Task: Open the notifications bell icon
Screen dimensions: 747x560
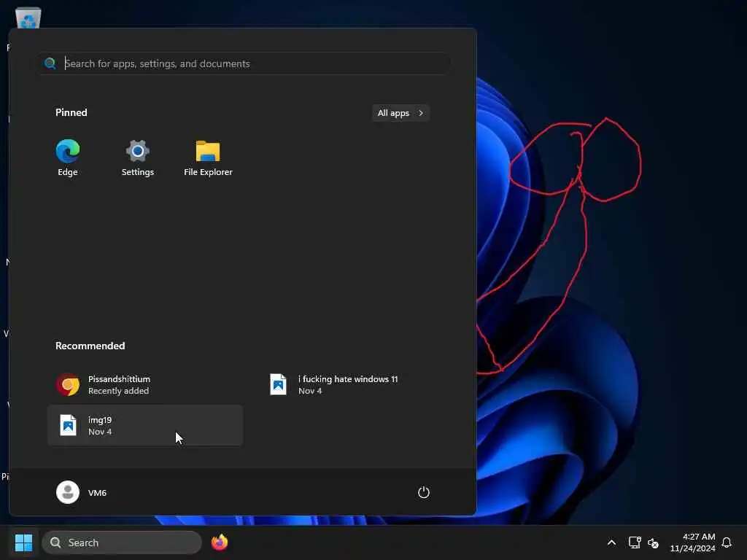Action: click(x=727, y=542)
